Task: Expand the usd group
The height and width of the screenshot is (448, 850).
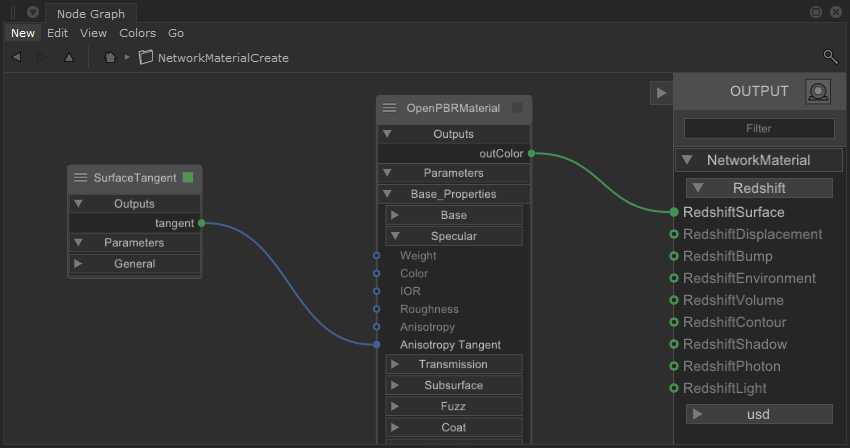Action: pyautogui.click(x=698, y=414)
